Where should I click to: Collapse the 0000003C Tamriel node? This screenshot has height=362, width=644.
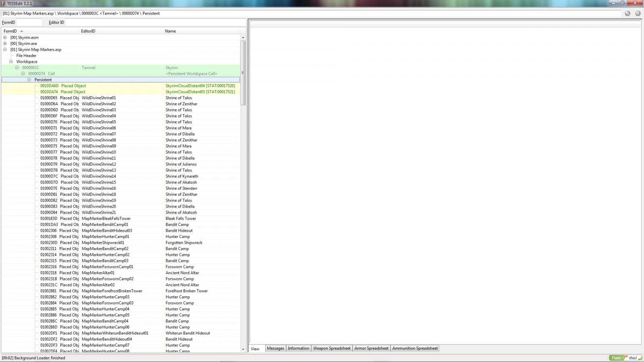17,68
